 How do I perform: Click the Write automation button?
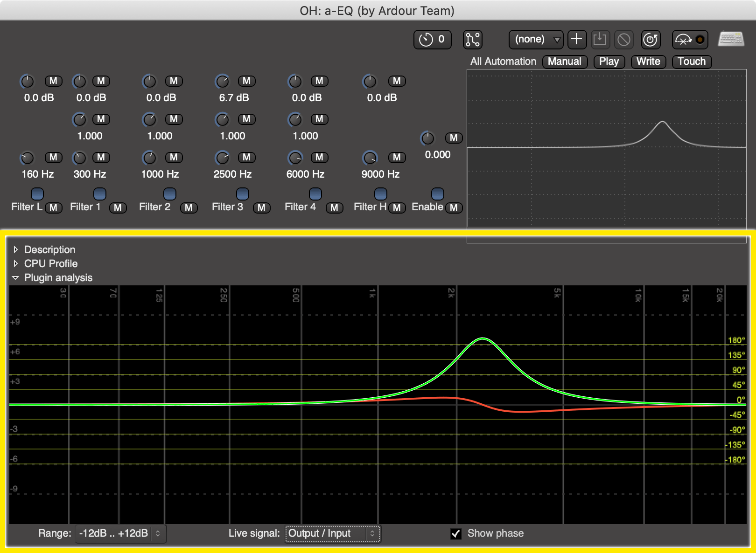(x=648, y=62)
